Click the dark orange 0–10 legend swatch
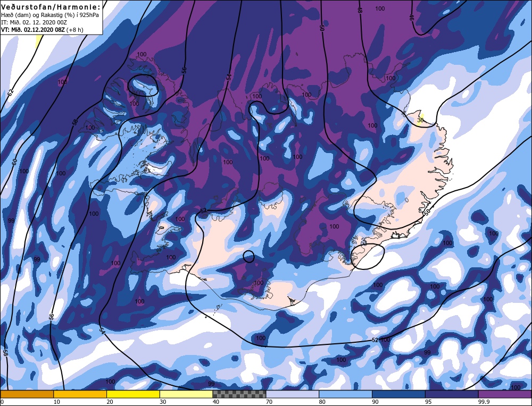 click(27, 394)
